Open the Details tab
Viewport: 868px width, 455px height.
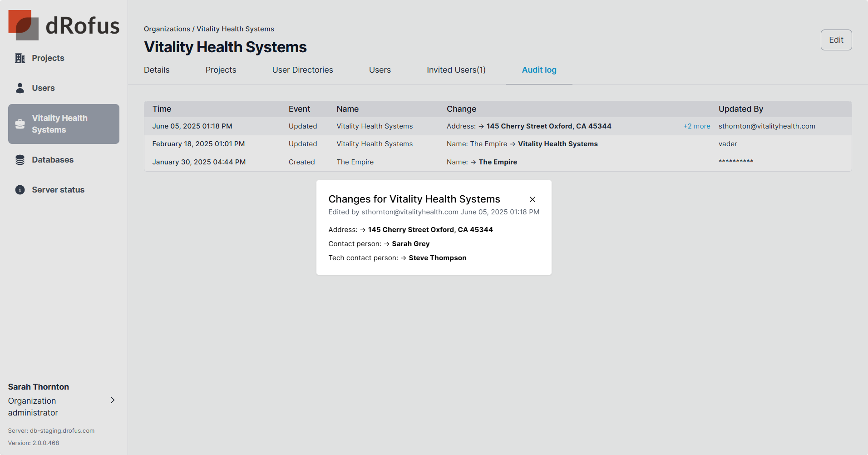(x=157, y=70)
